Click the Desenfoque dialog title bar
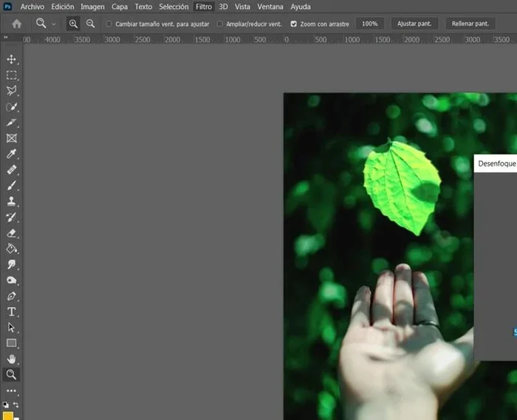This screenshot has width=517, height=420. (496, 163)
